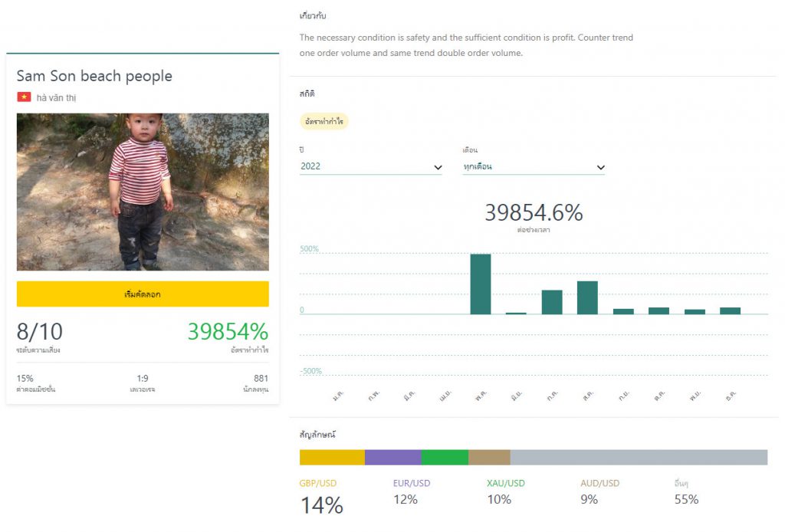Select the gray others bar segment
785x532 pixels.
point(639,458)
